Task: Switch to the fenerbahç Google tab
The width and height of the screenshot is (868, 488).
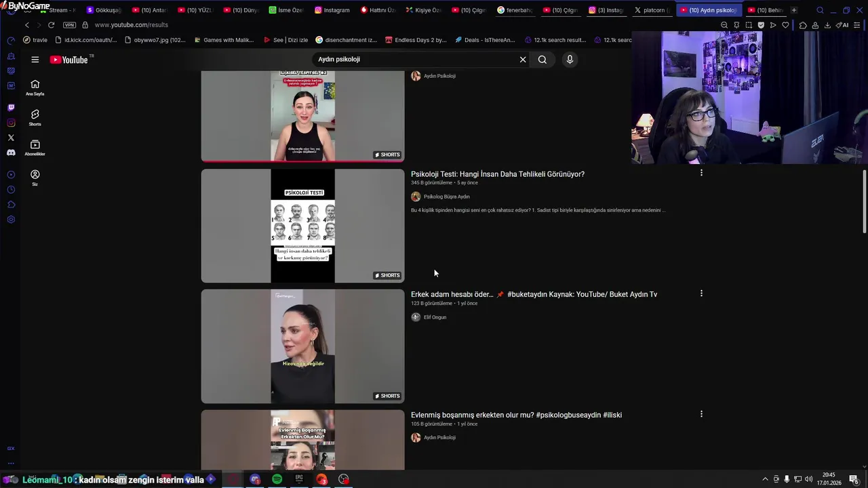Action: click(x=515, y=10)
